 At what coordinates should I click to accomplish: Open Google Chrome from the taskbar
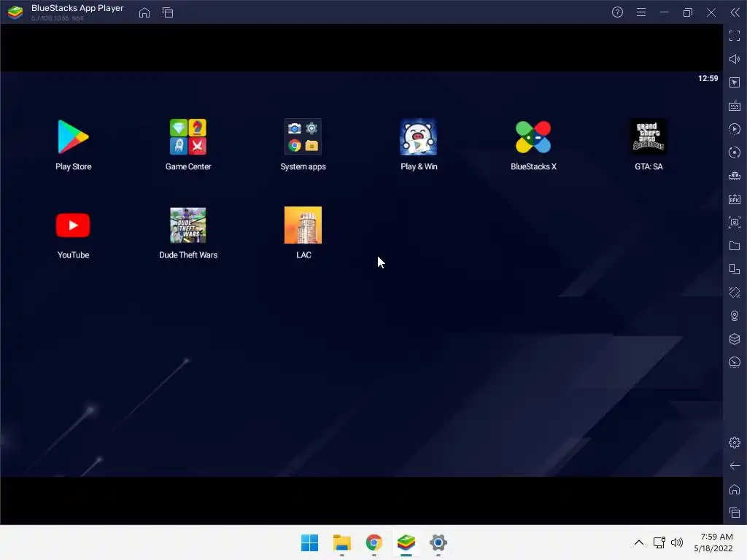click(374, 542)
